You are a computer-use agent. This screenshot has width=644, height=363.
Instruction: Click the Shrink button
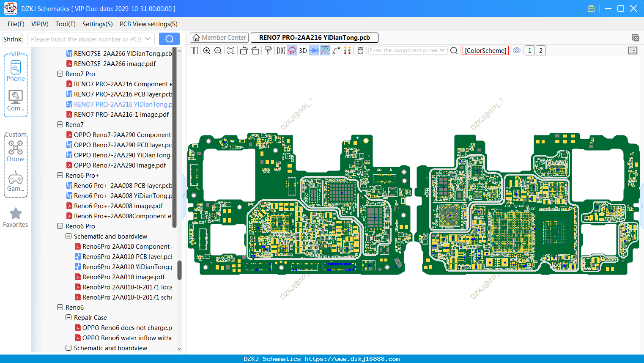[12, 39]
